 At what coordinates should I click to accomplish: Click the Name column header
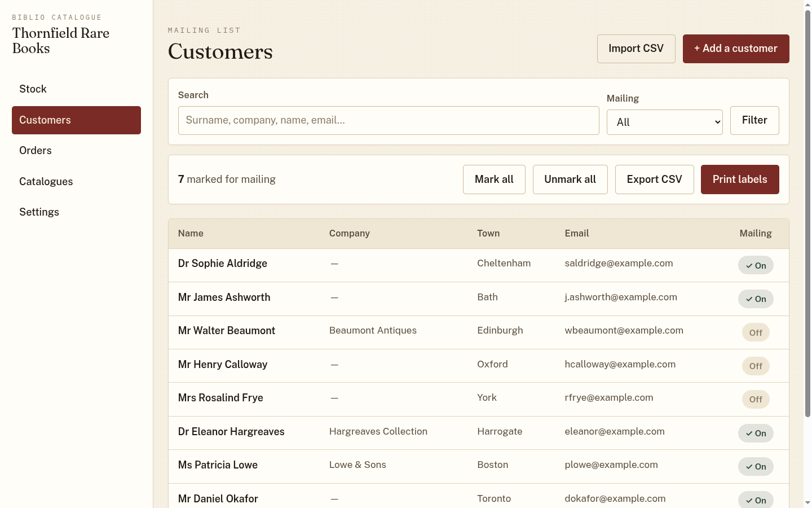click(191, 234)
